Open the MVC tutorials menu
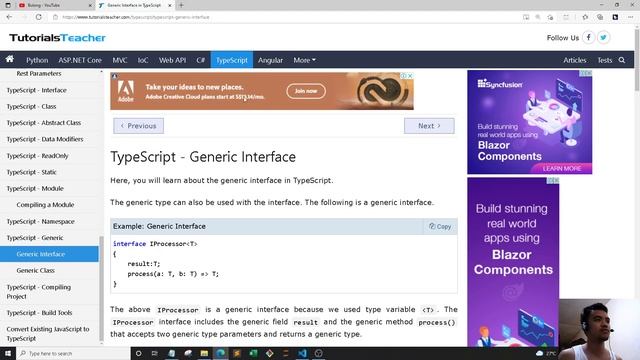This screenshot has height=360, width=640. coord(120,60)
